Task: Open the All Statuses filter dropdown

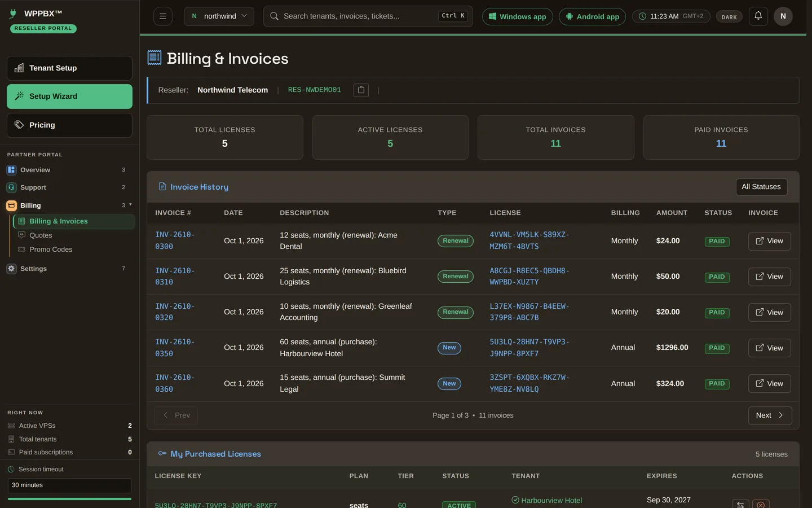Action: (x=761, y=187)
